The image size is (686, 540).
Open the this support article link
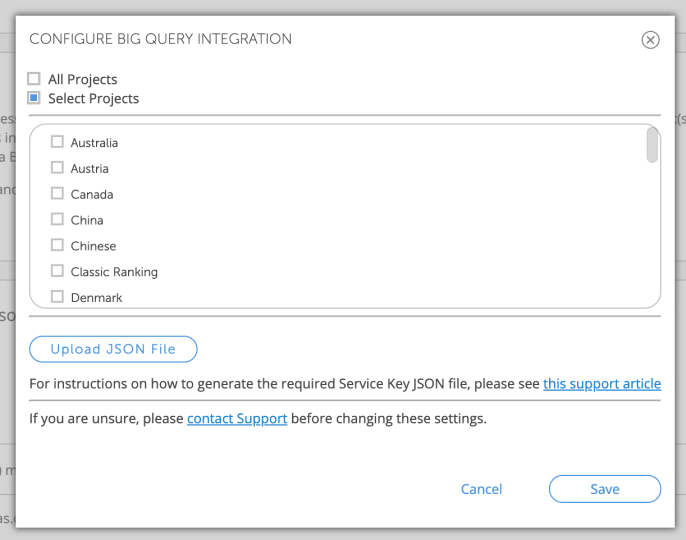click(x=602, y=384)
